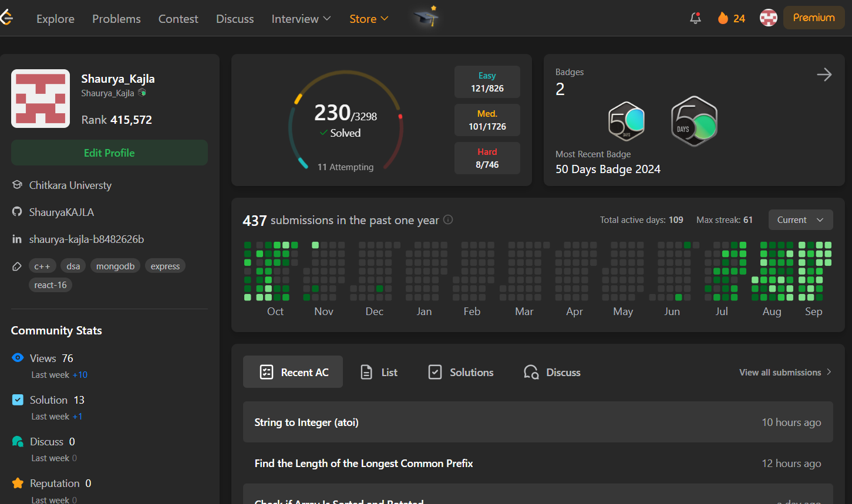Click the green check next to Solved
852x504 pixels.
324,133
